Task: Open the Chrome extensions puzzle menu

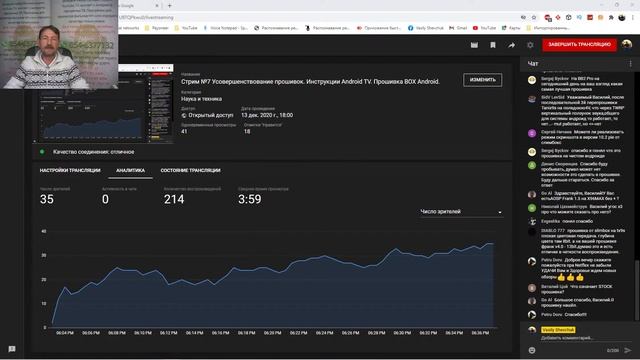Action: [611, 18]
